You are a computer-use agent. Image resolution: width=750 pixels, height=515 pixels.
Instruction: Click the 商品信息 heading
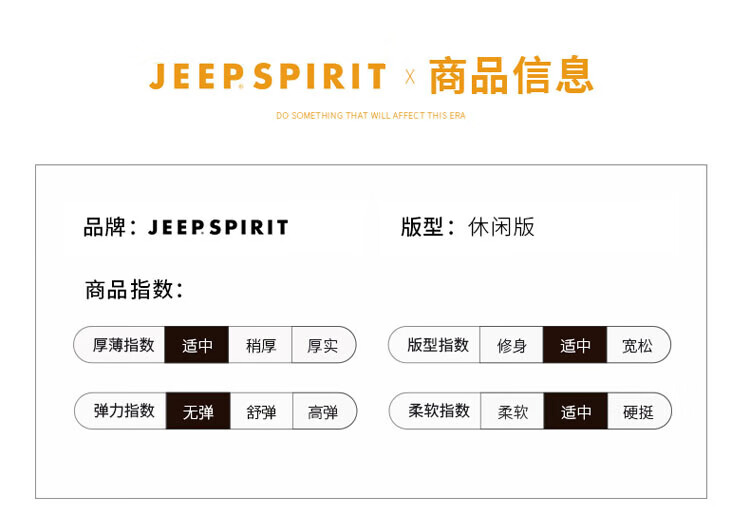[x=510, y=76]
